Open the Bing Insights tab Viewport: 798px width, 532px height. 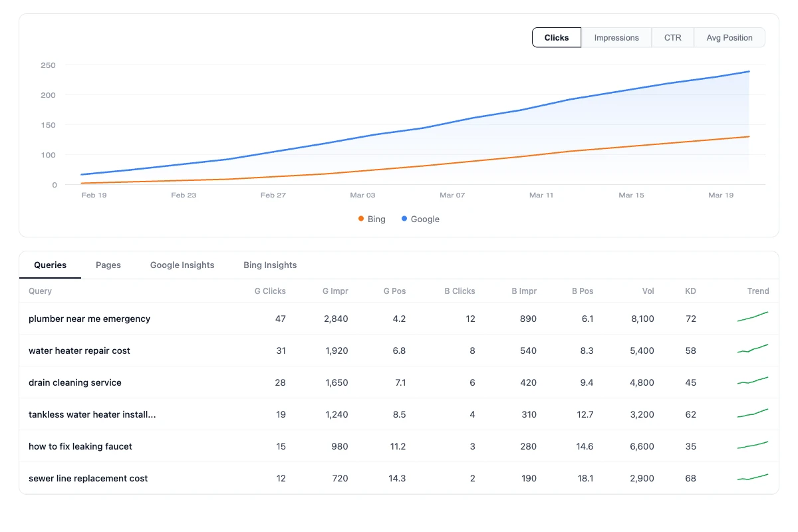(x=270, y=265)
